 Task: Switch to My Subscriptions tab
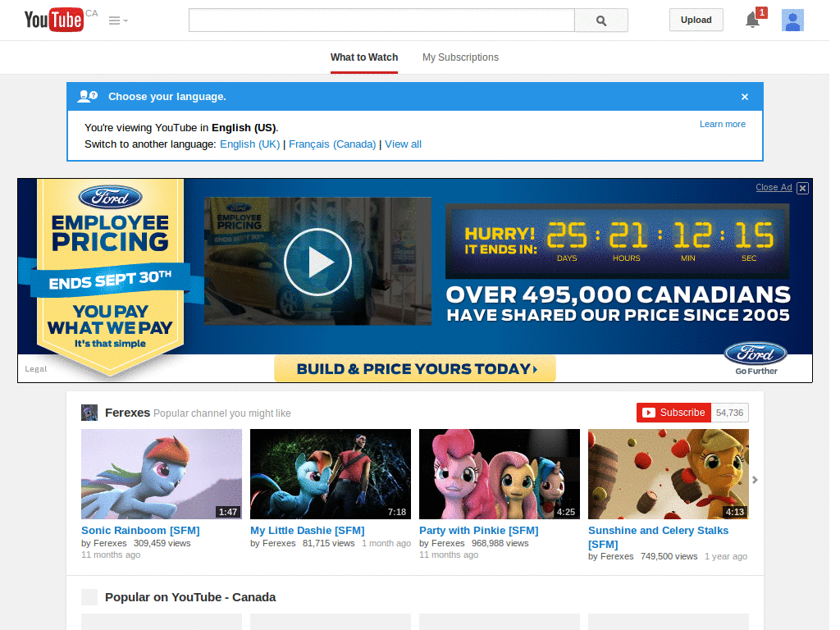point(460,57)
